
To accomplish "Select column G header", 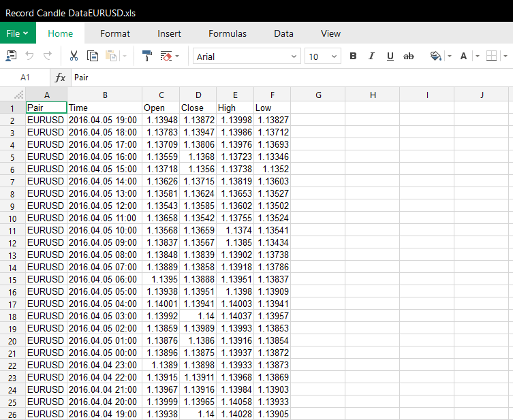I will pyautogui.click(x=318, y=95).
